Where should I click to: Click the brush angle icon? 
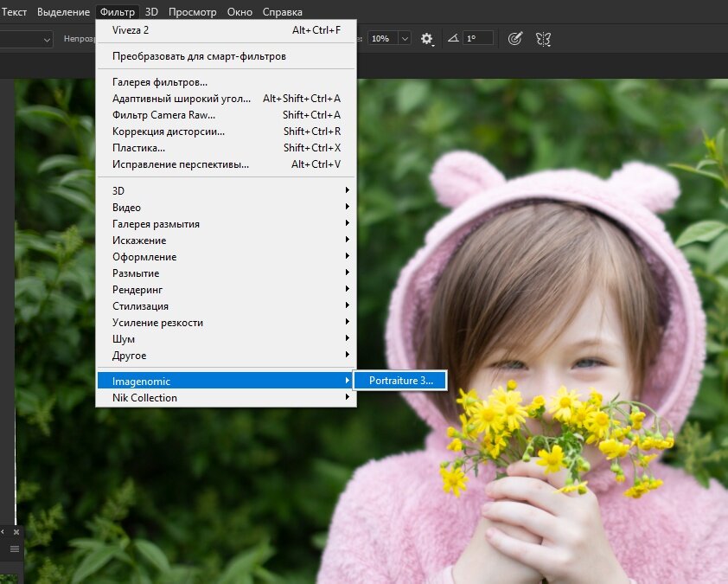(x=453, y=39)
